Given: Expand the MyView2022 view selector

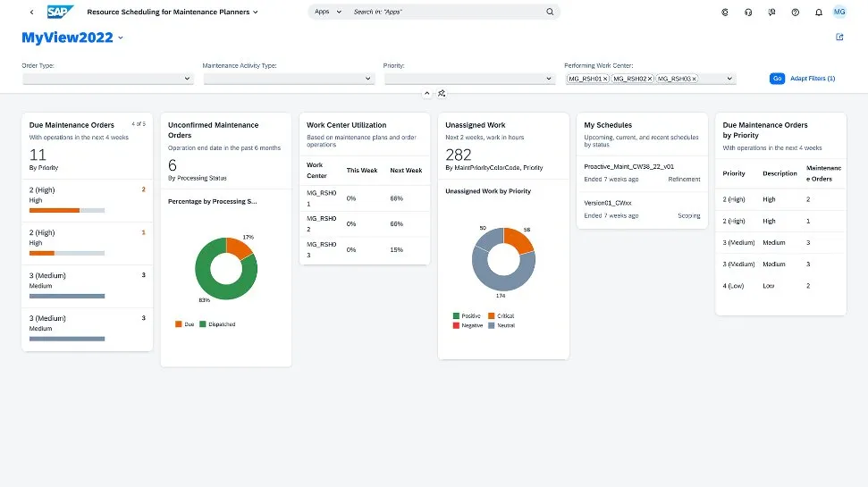Looking at the screenshot, I should [x=121, y=38].
